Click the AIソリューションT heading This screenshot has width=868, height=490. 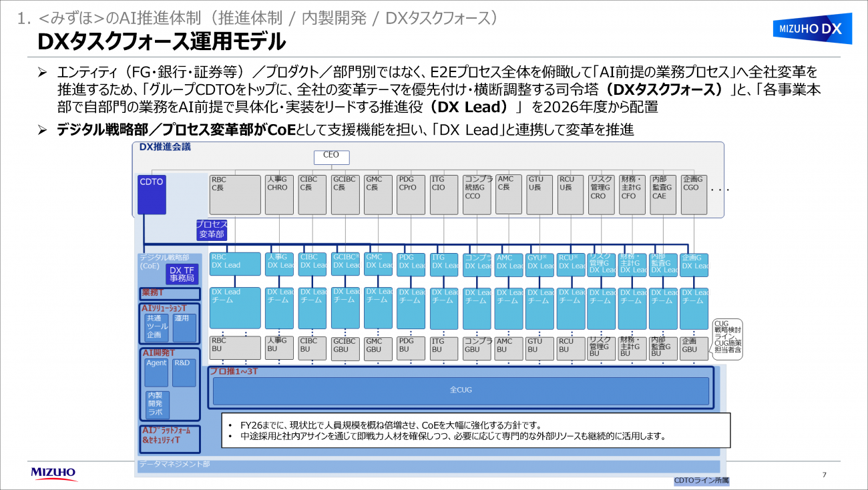point(164,308)
